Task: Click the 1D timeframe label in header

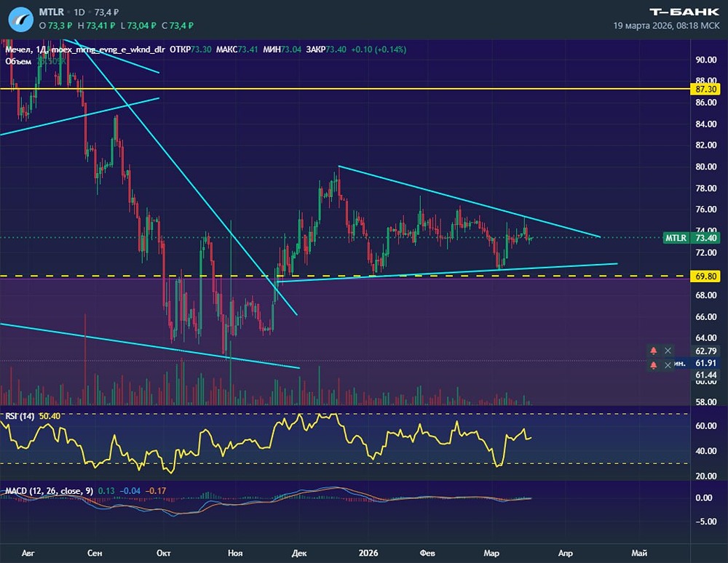Action: click(79, 12)
